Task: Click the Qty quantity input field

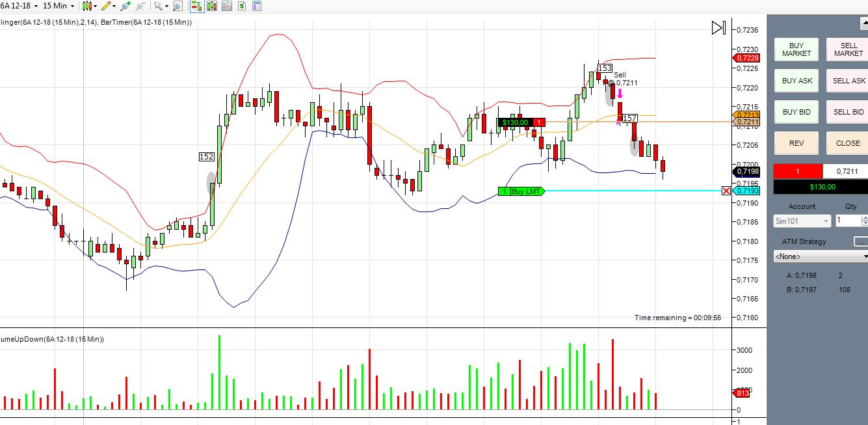Action: 848,221
